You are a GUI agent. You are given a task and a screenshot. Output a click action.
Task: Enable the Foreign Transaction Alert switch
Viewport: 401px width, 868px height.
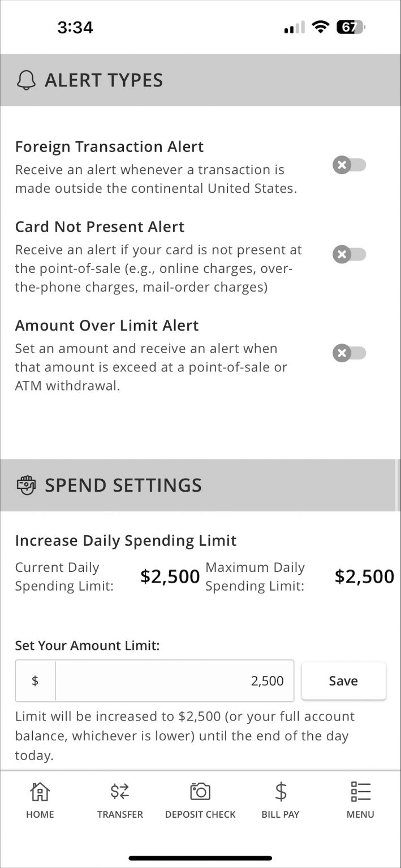349,165
